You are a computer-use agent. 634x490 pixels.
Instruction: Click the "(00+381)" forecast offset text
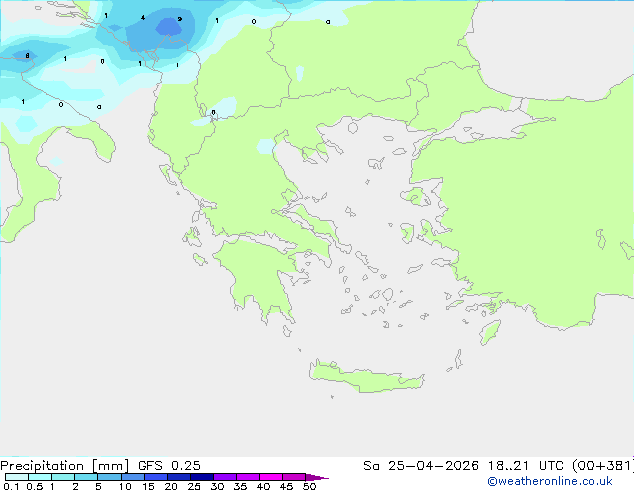click(603, 466)
